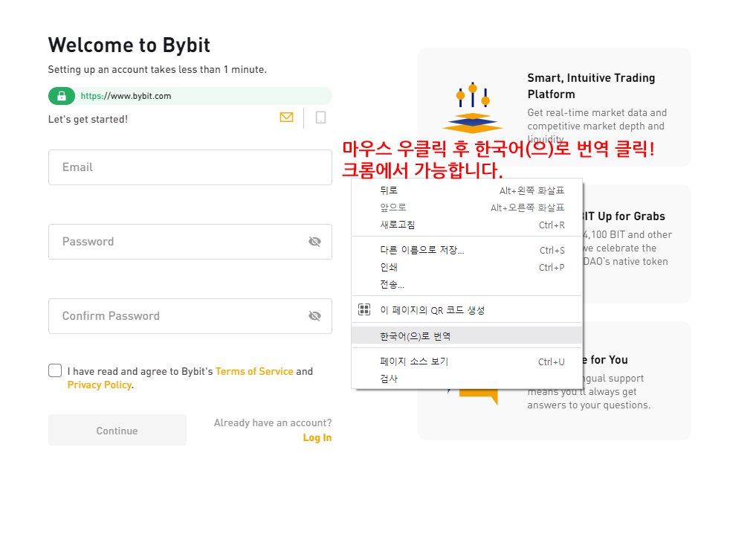Image resolution: width=756 pixels, height=540 pixels.
Task: Open the Log In link
Action: [317, 437]
